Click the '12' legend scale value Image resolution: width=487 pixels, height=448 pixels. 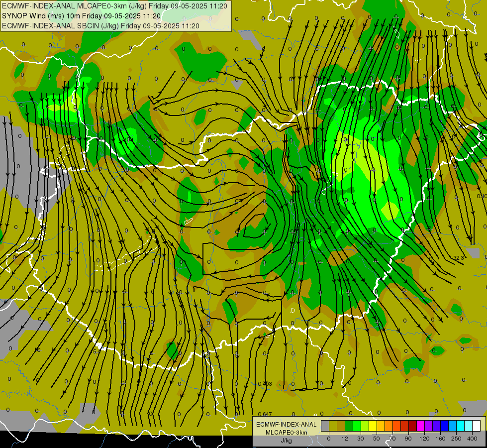(345, 439)
